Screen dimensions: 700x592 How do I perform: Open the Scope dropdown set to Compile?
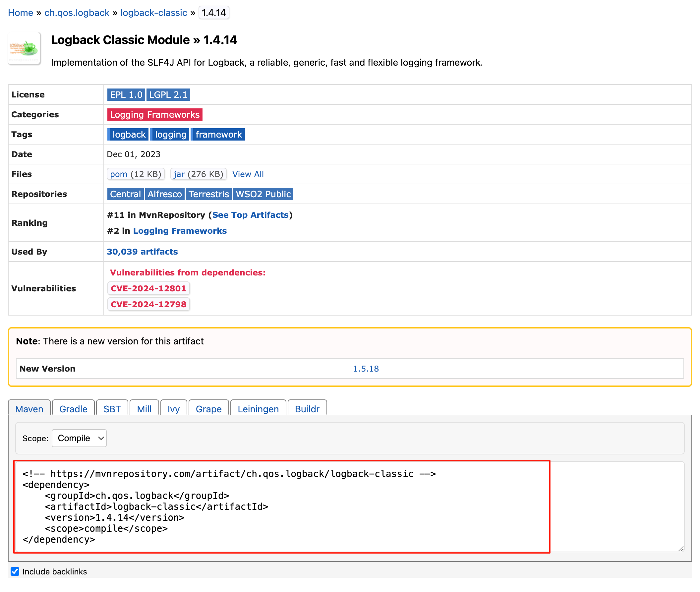tap(79, 438)
